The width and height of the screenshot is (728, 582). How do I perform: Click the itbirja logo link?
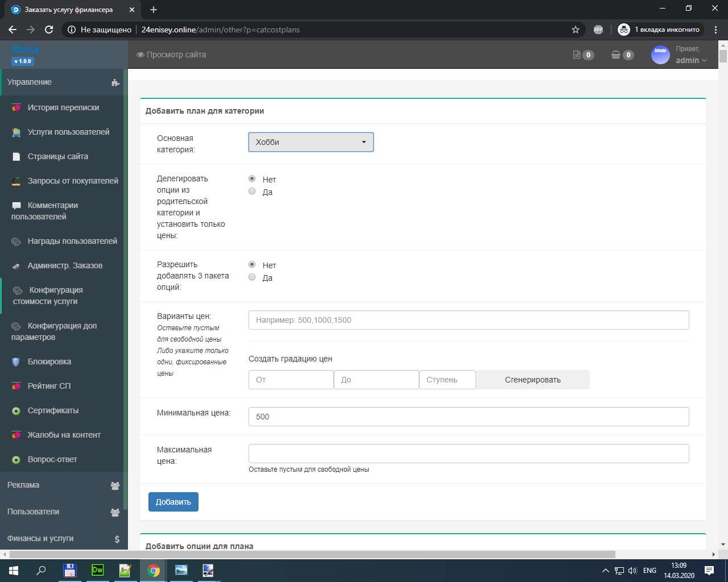point(25,49)
